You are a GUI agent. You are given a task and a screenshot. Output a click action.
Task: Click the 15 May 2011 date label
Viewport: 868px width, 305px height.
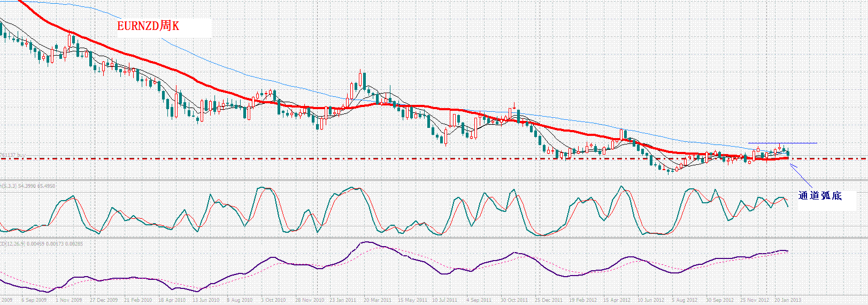(412, 300)
